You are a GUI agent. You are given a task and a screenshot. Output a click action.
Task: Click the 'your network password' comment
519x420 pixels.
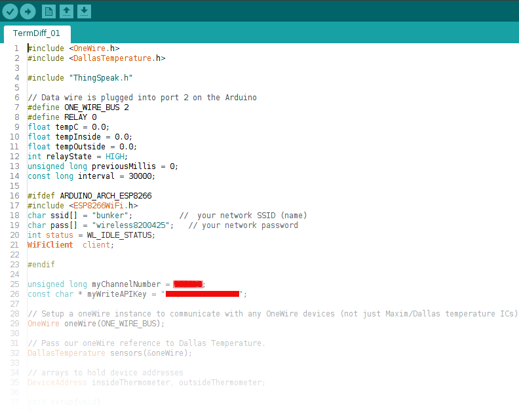click(243, 225)
